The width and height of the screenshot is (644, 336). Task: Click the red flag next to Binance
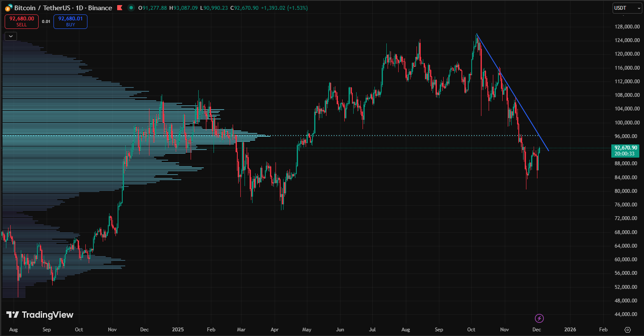(119, 8)
